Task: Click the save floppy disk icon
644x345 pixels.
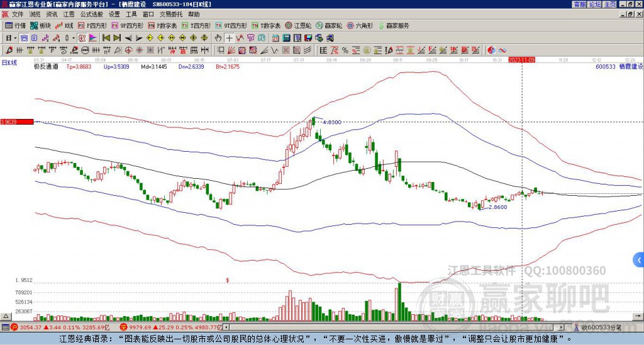Action: coord(308,38)
